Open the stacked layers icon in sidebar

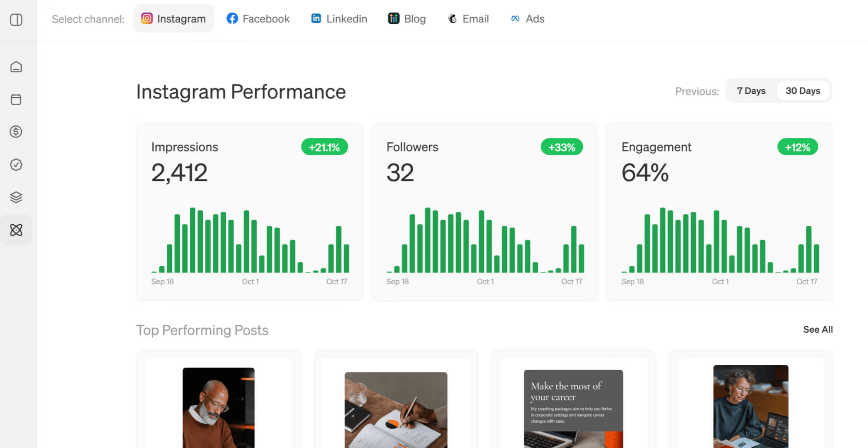tap(16, 197)
